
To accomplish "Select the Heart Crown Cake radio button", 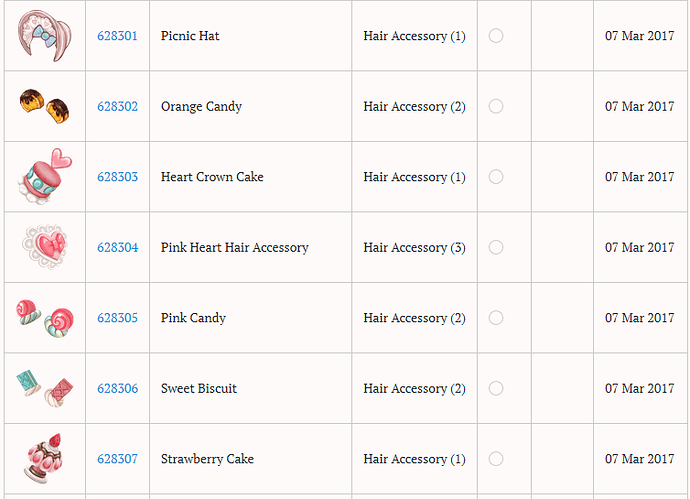I will (x=496, y=177).
